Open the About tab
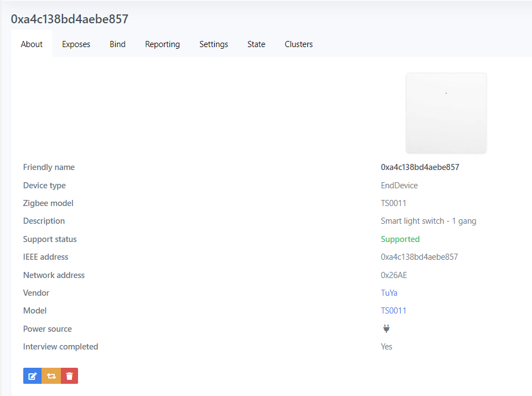The width and height of the screenshot is (532, 396). [32, 44]
